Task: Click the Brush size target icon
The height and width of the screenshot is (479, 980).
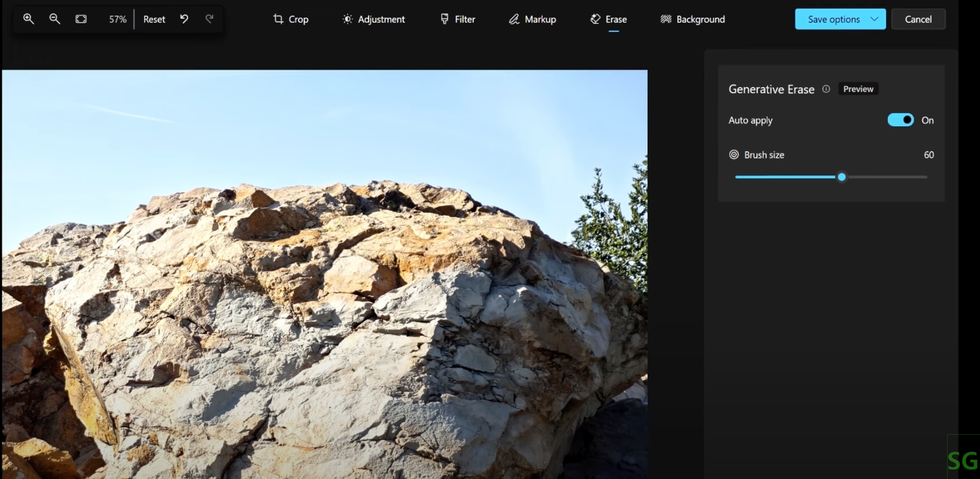Action: pyautogui.click(x=734, y=155)
